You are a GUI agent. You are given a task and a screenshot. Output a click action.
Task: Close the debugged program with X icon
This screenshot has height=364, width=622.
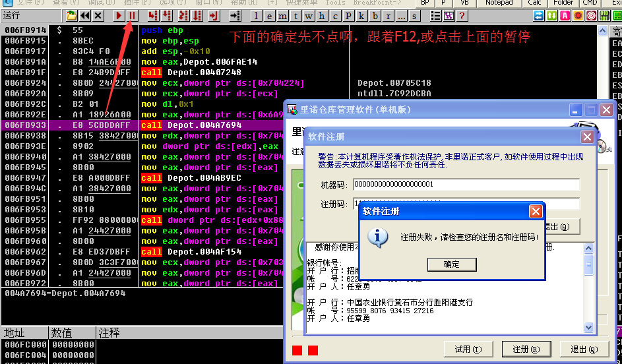pos(98,16)
